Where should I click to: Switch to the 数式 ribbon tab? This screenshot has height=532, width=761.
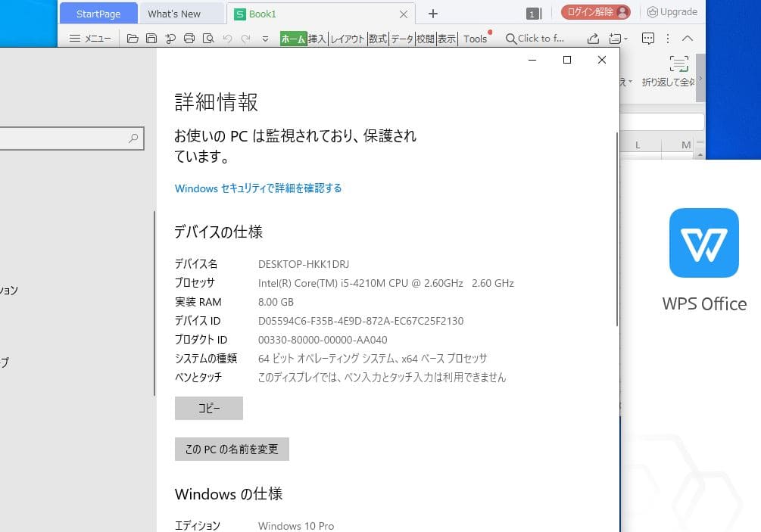[378, 39]
